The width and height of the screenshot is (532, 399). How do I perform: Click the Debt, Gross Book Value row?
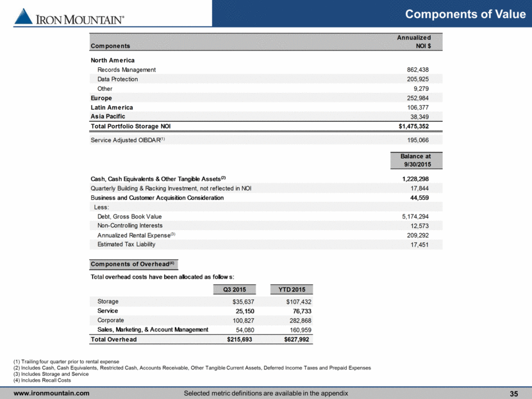click(x=130, y=216)
